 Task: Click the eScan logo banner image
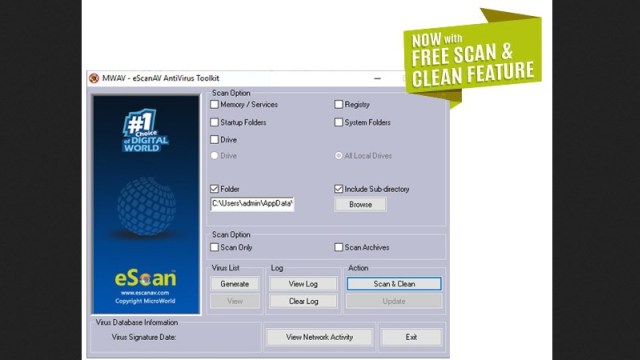tap(145, 278)
